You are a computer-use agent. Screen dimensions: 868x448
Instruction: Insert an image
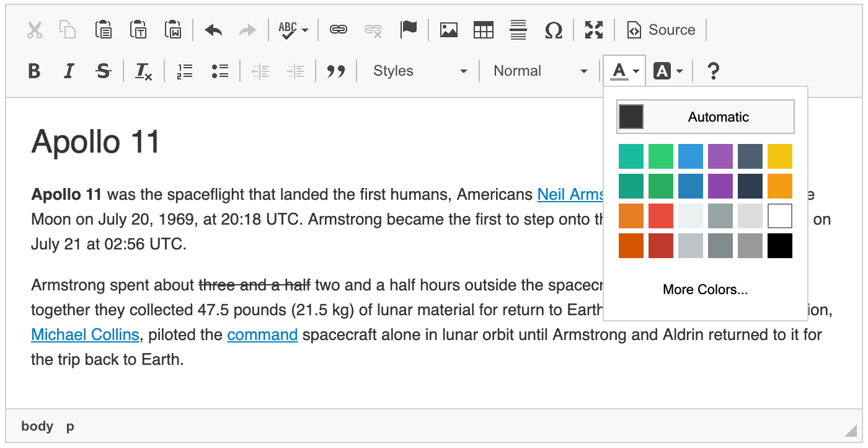tap(449, 30)
